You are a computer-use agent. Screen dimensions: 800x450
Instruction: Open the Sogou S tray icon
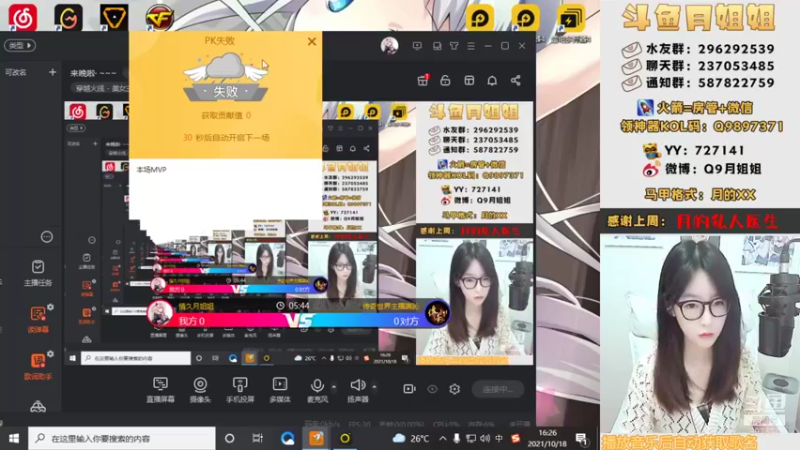coord(516,438)
